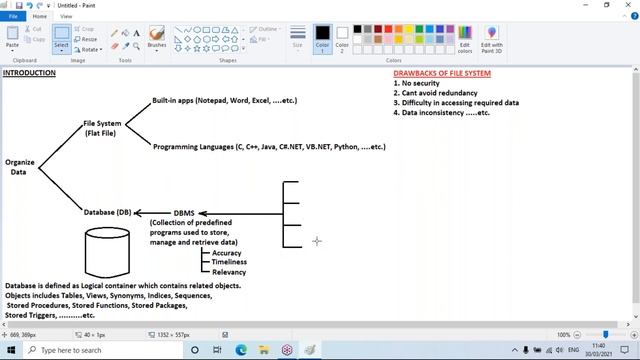640x360 pixels.
Task: Click the Paint help question mark
Action: (635, 16)
